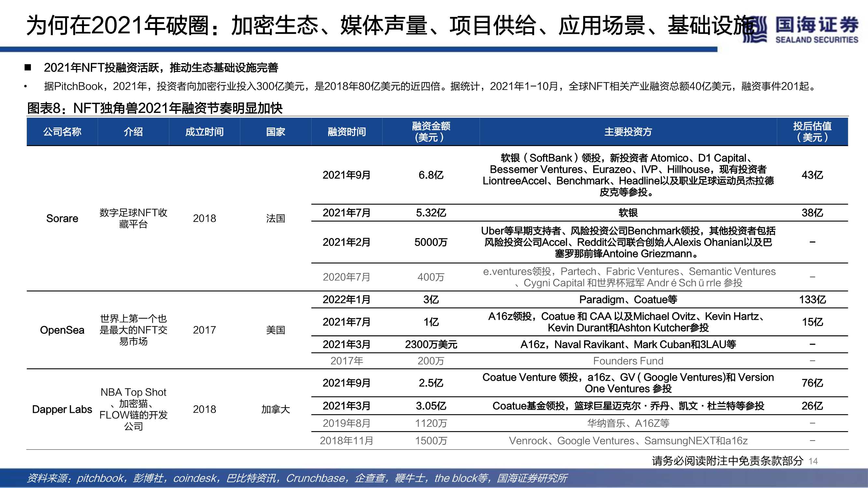Click the Benchmark-led investors cell
868x488 pixels.
[628, 242]
